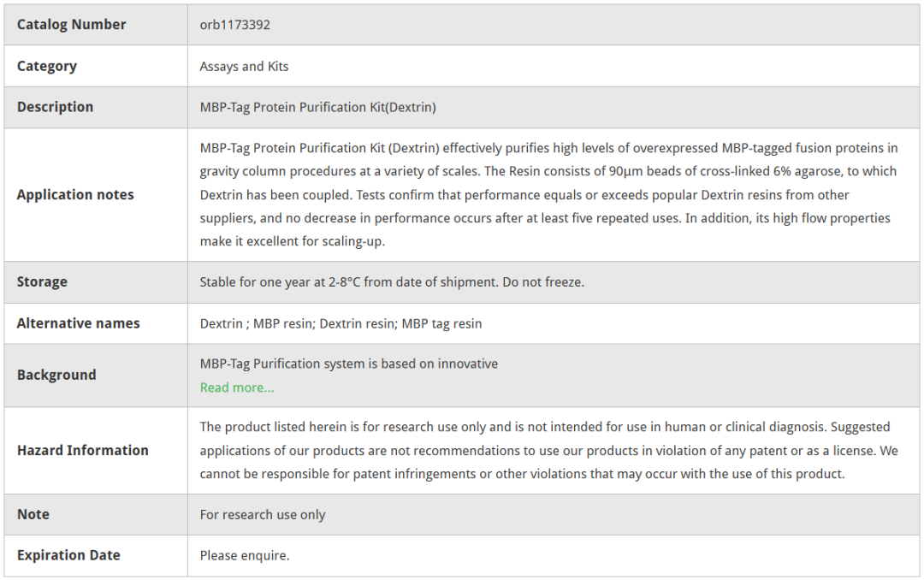This screenshot has height=580, width=924.
Task: Click the "Background" row label
Action: click(56, 375)
